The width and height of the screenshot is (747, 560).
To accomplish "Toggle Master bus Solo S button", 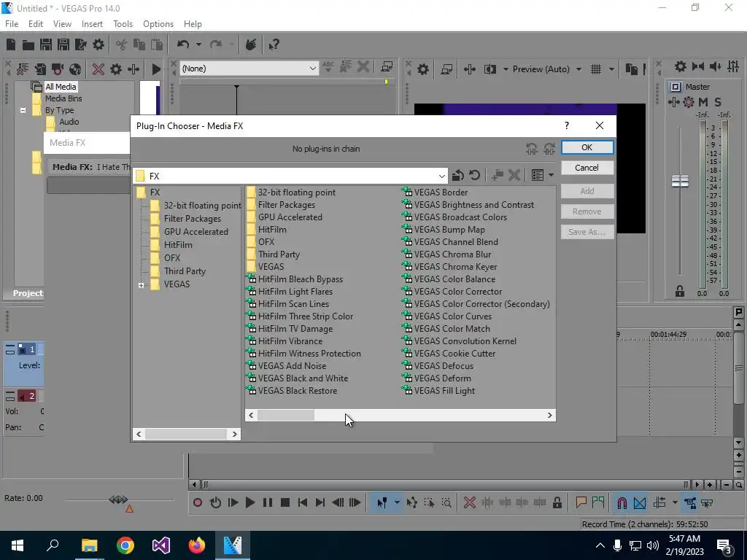I will [x=718, y=102].
